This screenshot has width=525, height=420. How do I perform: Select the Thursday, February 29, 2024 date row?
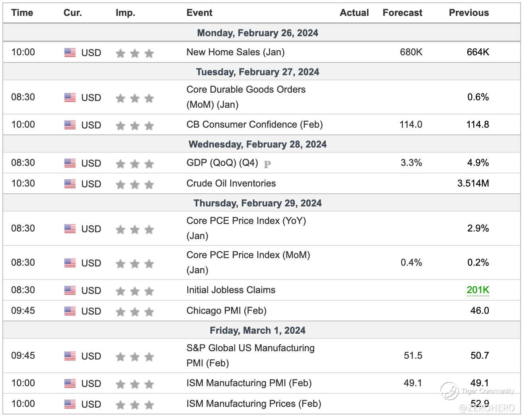pos(258,203)
